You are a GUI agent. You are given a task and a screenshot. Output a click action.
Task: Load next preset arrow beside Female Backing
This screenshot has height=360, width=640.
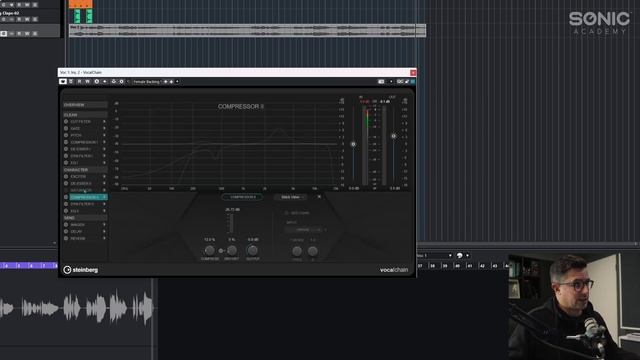tap(171, 82)
